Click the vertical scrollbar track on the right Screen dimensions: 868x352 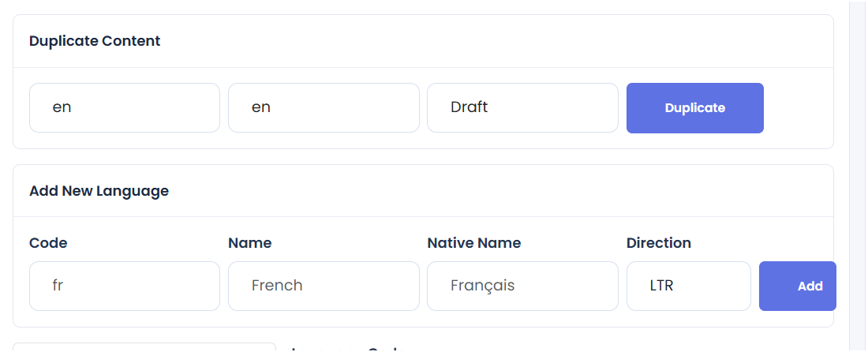point(859,176)
